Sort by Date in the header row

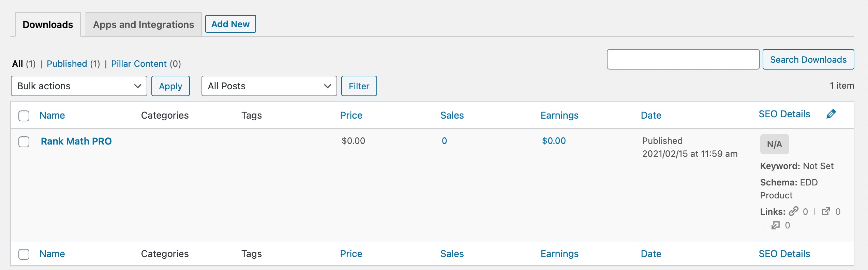651,115
